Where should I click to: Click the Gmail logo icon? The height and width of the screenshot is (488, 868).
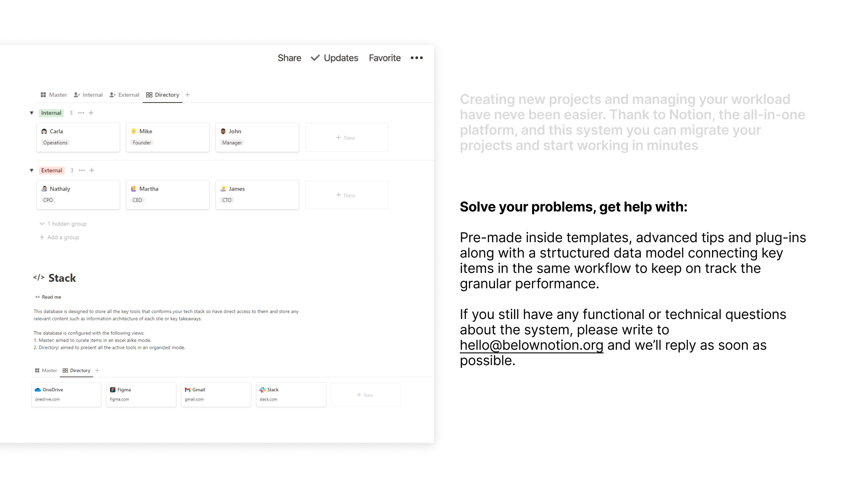pyautogui.click(x=188, y=390)
